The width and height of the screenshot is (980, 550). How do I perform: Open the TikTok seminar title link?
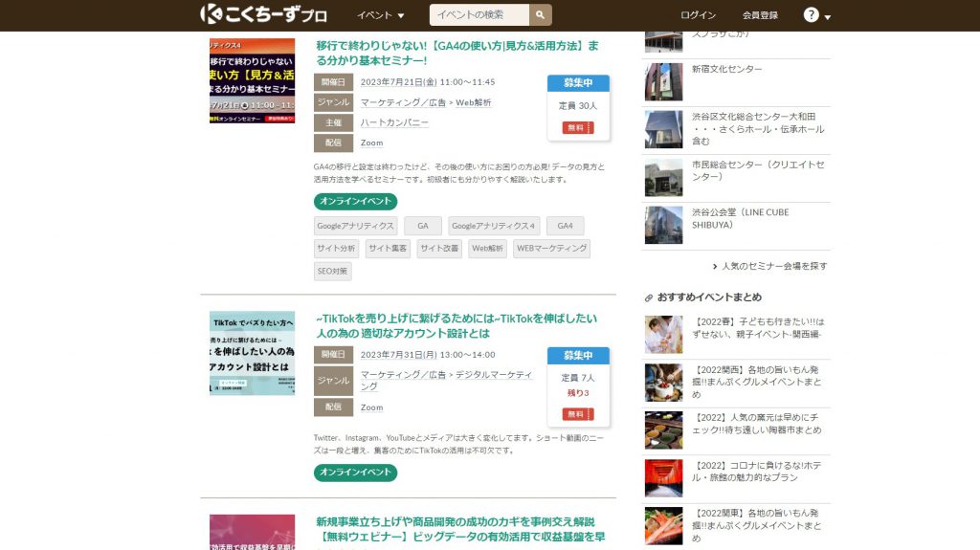coord(457,325)
